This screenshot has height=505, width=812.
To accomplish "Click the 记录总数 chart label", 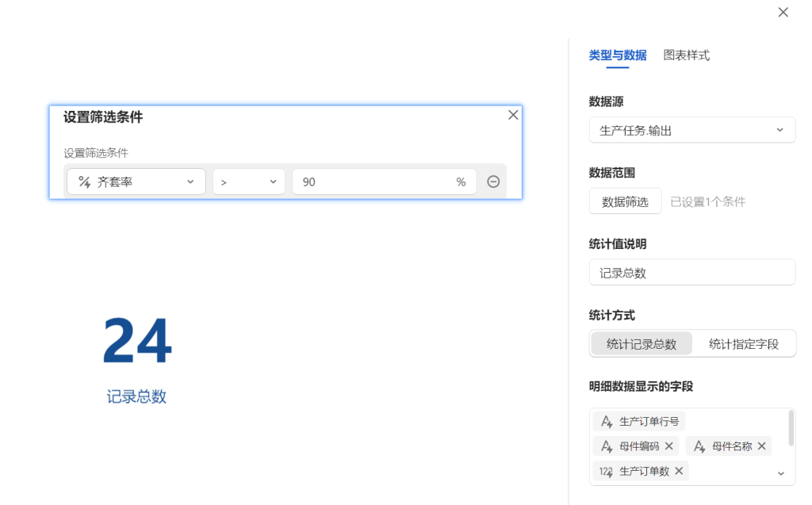I will tap(136, 396).
